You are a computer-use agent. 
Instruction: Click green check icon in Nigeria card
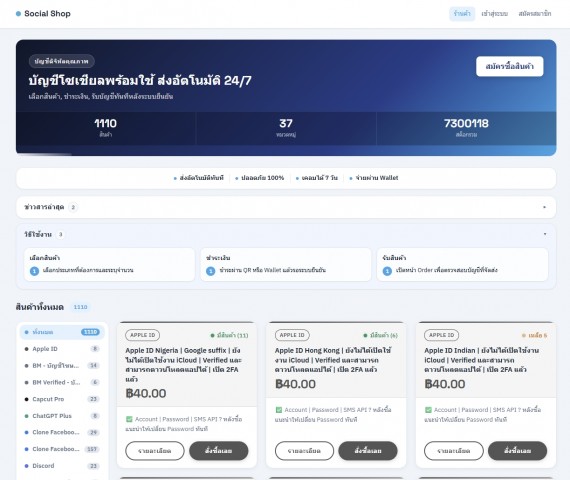click(x=129, y=419)
